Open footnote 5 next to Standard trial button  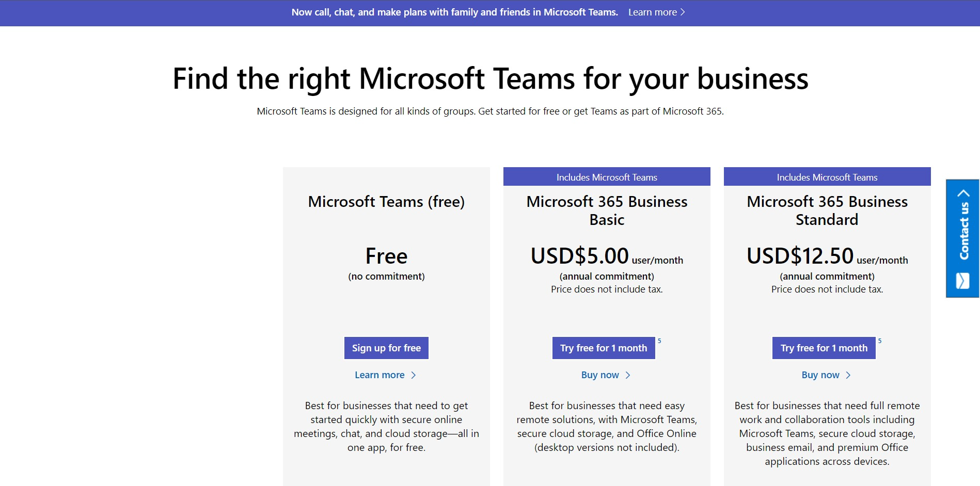coord(880,341)
